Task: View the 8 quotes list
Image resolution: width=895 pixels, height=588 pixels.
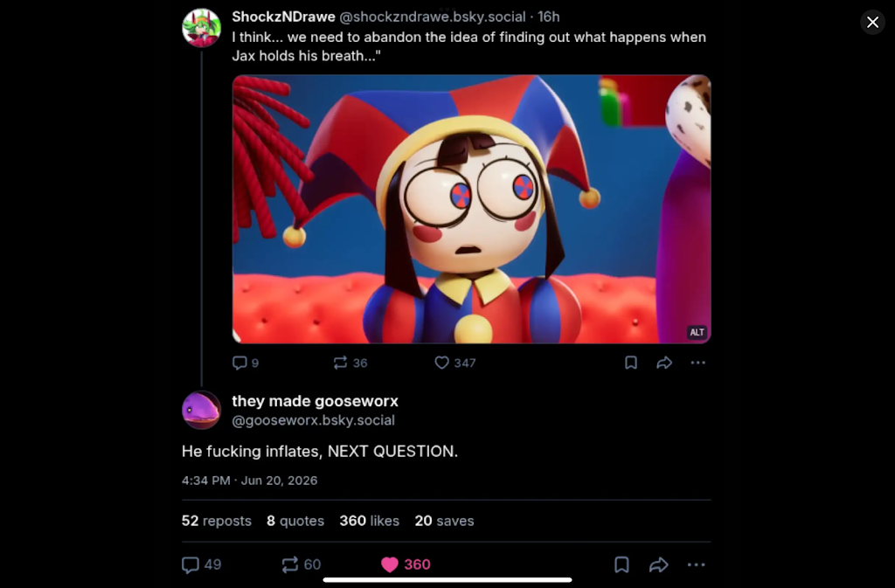Action: (x=295, y=521)
